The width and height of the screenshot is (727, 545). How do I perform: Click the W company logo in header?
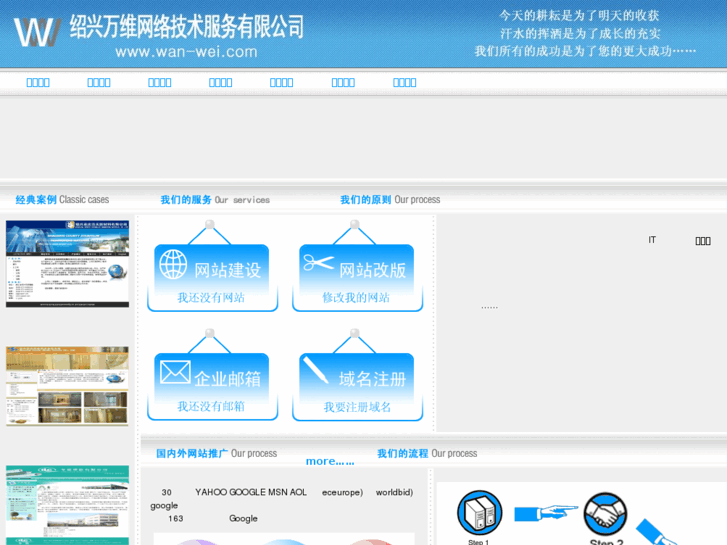(37, 32)
